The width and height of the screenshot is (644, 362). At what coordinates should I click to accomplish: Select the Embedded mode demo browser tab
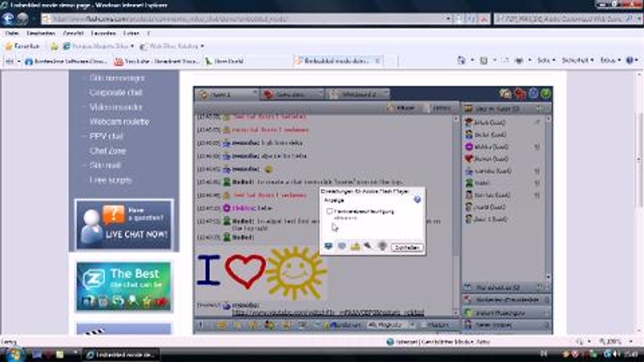click(x=338, y=61)
